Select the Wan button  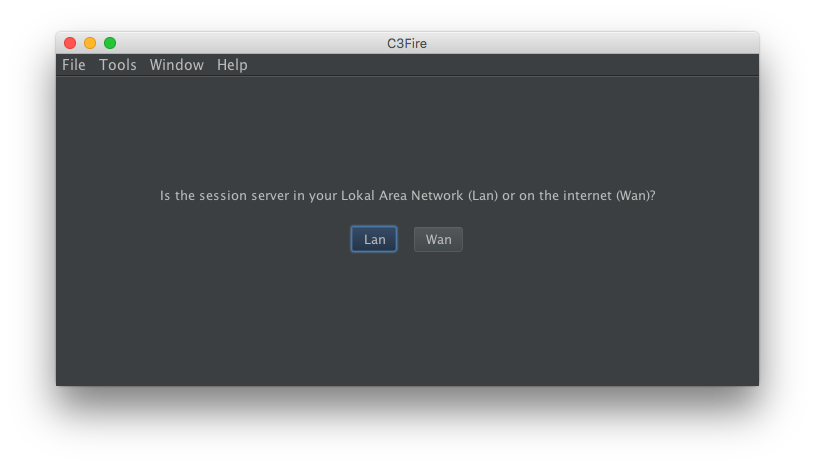click(438, 239)
